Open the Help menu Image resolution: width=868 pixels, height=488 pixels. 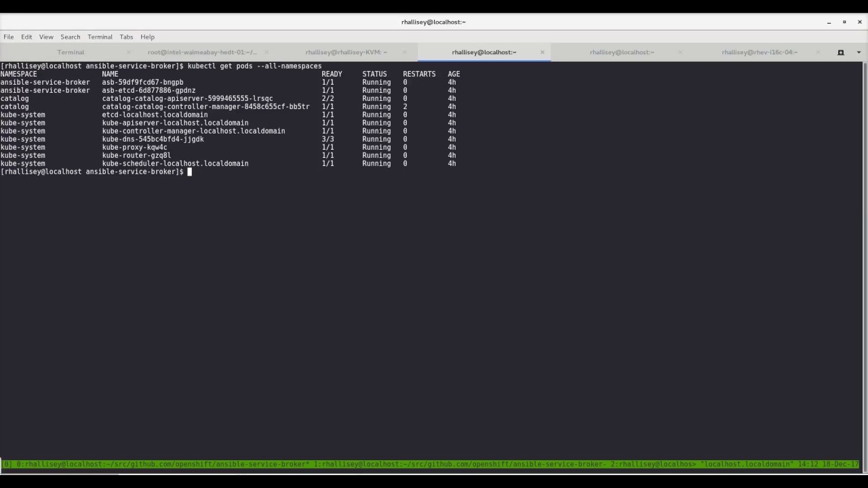tap(147, 37)
